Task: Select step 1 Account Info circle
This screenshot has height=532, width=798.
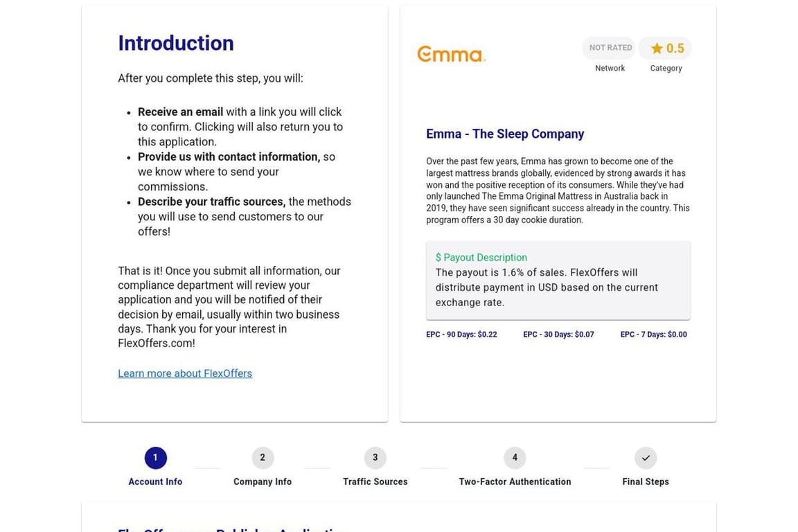Action: (x=155, y=458)
